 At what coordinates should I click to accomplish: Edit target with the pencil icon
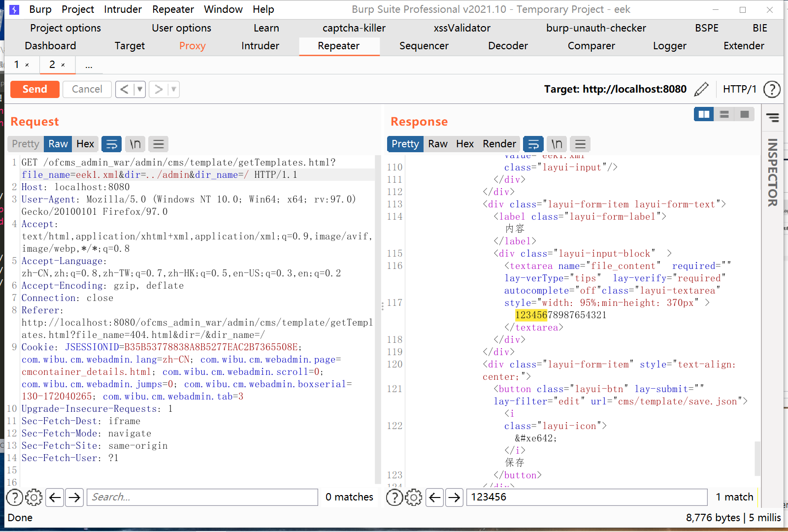701,89
